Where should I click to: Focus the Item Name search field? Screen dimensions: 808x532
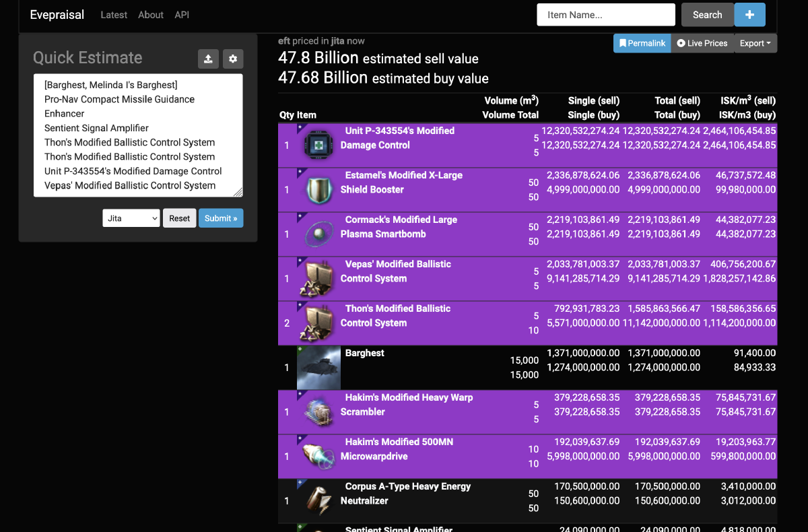tap(605, 15)
